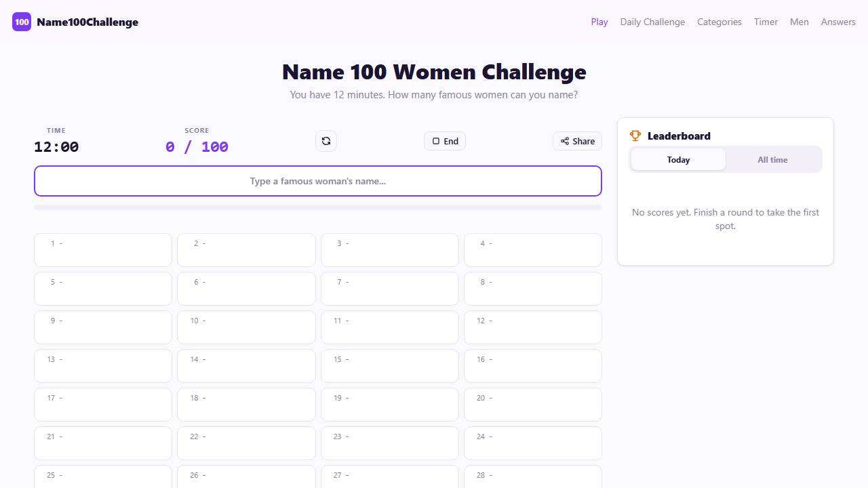Click answer slot number 18
Viewport: 868px width, 488px height.
point(246,405)
